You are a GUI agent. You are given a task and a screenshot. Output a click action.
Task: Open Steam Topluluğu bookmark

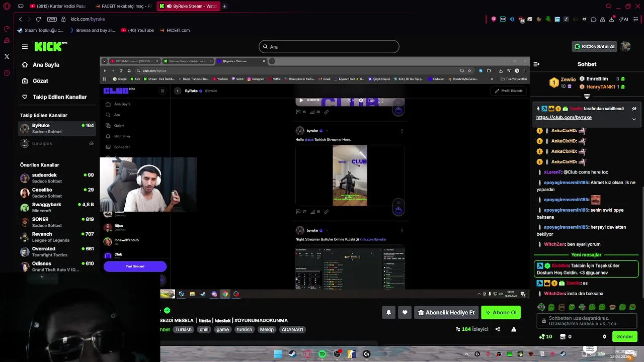pos(40,30)
